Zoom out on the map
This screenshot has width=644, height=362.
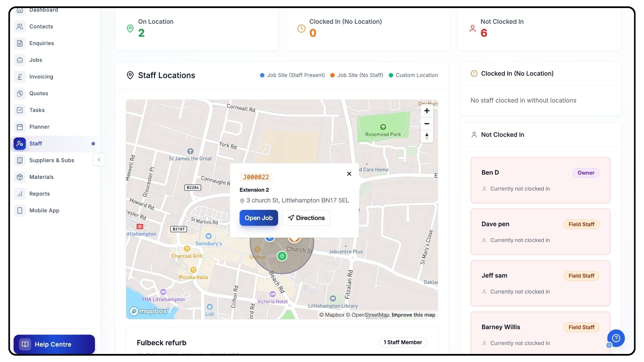pyautogui.click(x=427, y=124)
